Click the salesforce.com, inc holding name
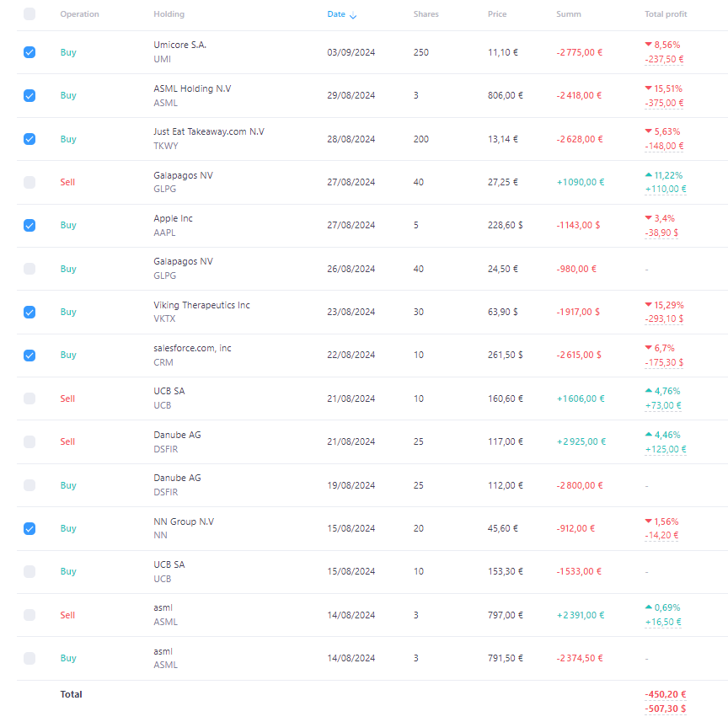Screen dimensions: 728x722 tap(192, 348)
